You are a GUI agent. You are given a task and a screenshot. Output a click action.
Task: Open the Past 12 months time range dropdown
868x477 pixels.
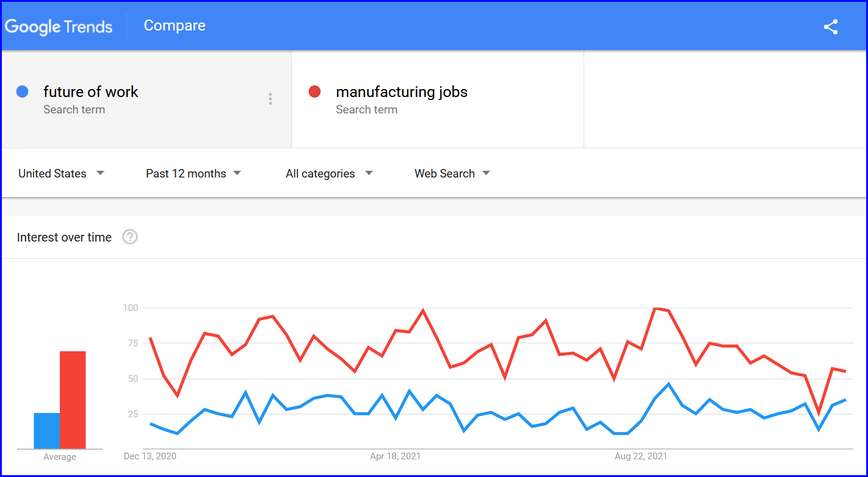click(193, 173)
